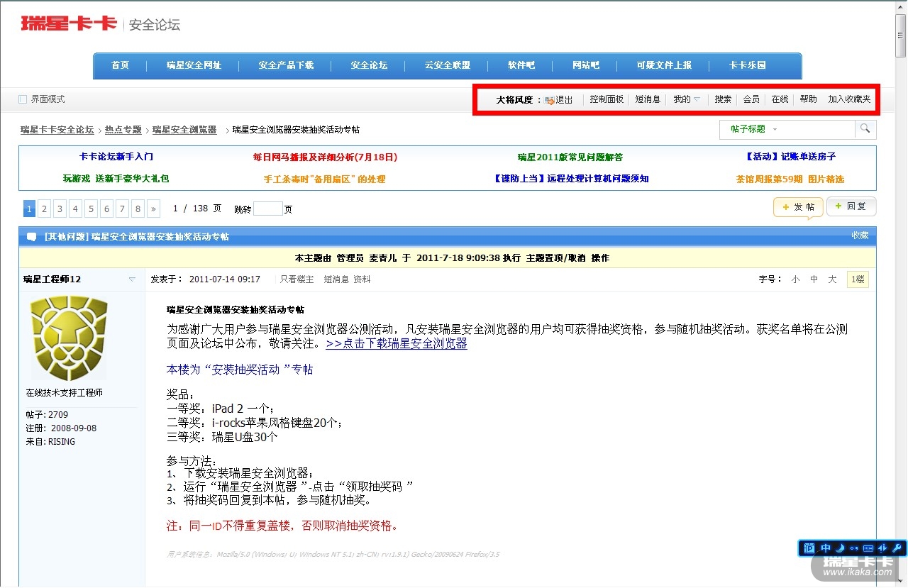Set font size to 中
Image resolution: width=908 pixels, height=588 pixels.
[814, 279]
